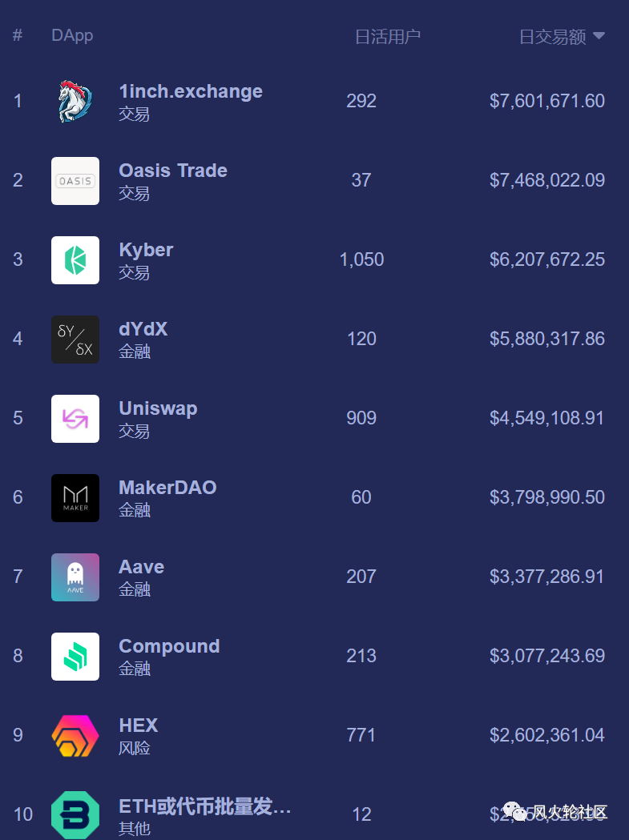The image size is (629, 840).
Task: Click the green Compound logo
Action: pyautogui.click(x=75, y=657)
